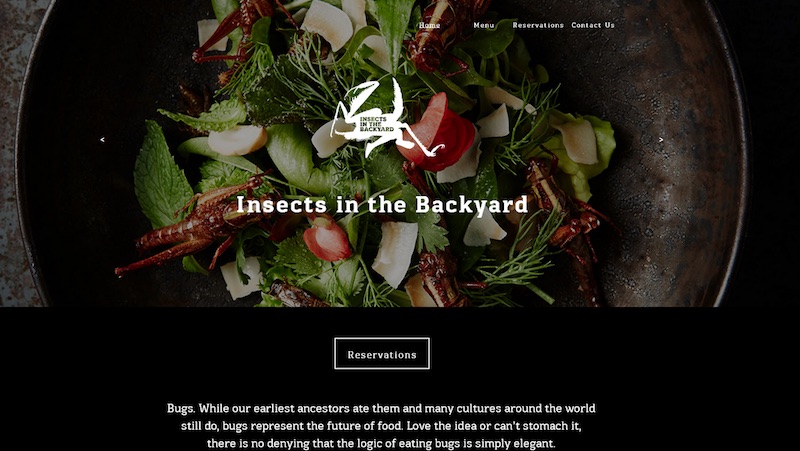Viewport: 800px width, 451px height.
Task: Click the outlined Reservations button
Action: pos(382,353)
